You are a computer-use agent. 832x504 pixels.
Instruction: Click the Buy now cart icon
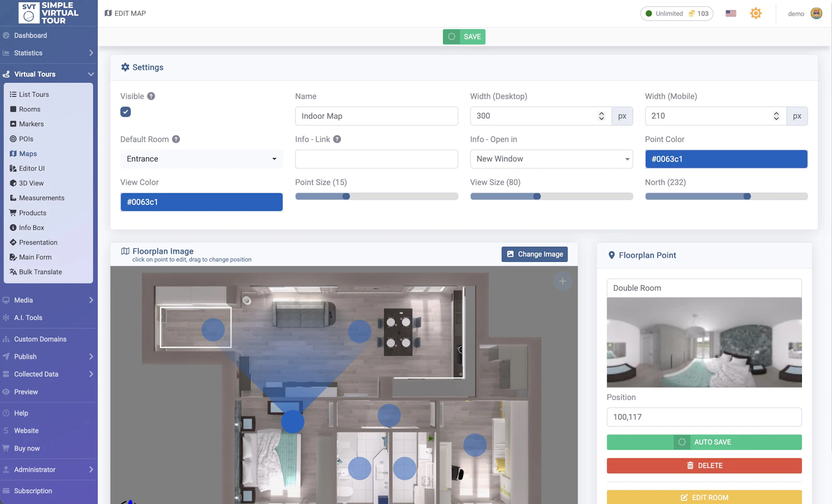point(6,448)
